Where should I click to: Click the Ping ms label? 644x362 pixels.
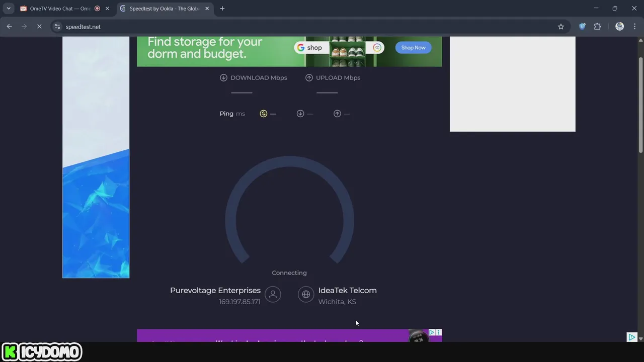click(232, 114)
